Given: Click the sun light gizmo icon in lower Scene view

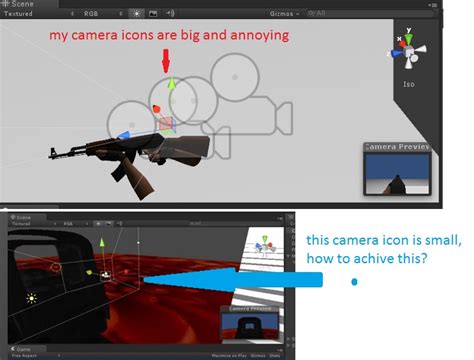Looking at the screenshot, I should [x=32, y=298].
